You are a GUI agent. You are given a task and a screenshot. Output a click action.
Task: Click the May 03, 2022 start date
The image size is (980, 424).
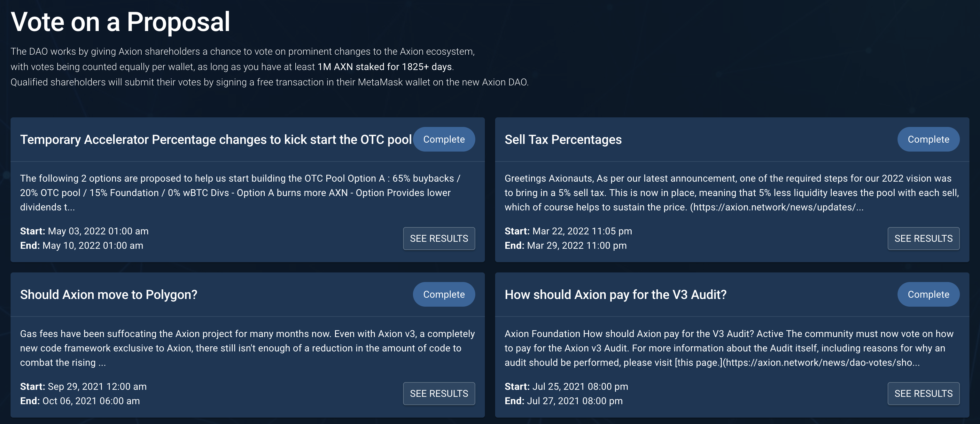98,231
